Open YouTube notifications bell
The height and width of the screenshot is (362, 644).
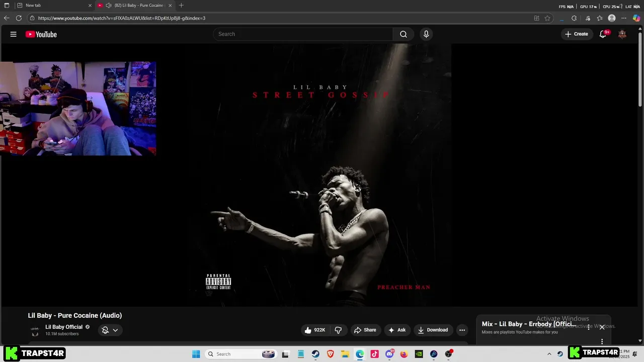click(x=603, y=34)
